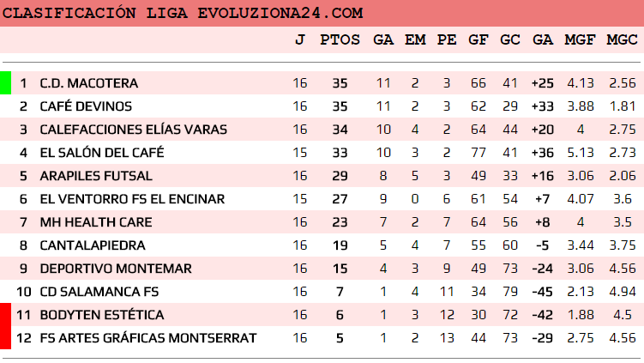Image resolution: width=644 pixels, height=363 pixels.
Task: Click the MGF column header
Action: pyautogui.click(x=581, y=39)
